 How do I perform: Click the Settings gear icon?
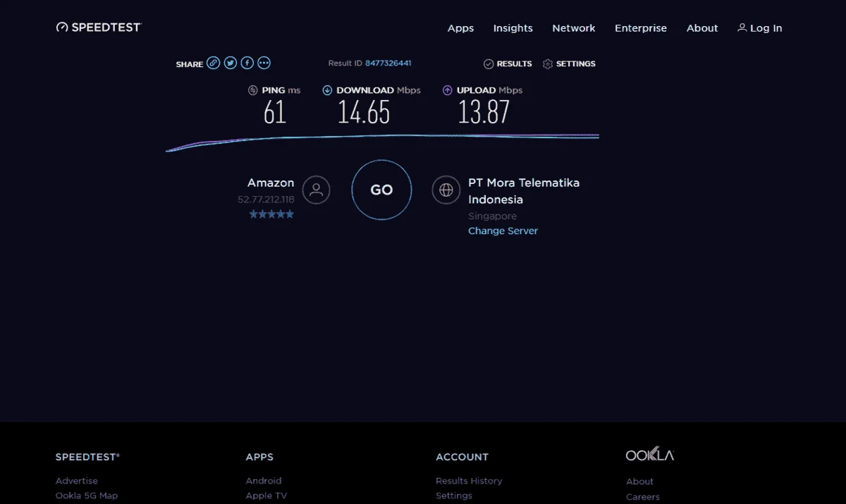point(548,64)
